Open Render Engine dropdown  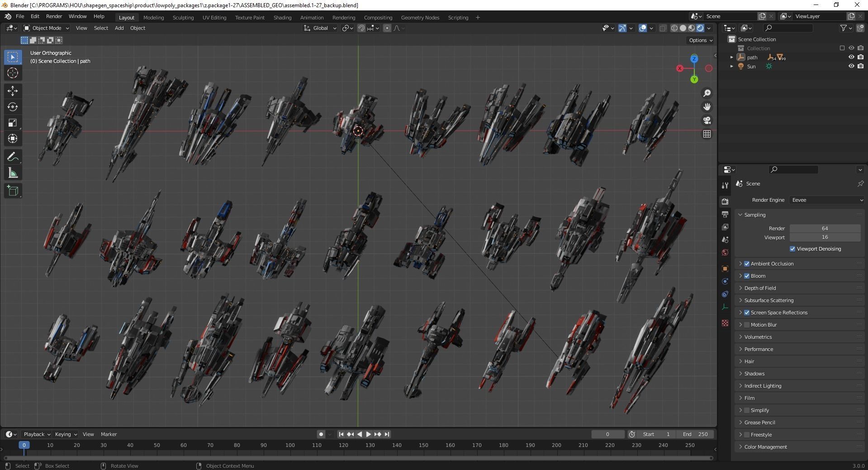click(827, 200)
